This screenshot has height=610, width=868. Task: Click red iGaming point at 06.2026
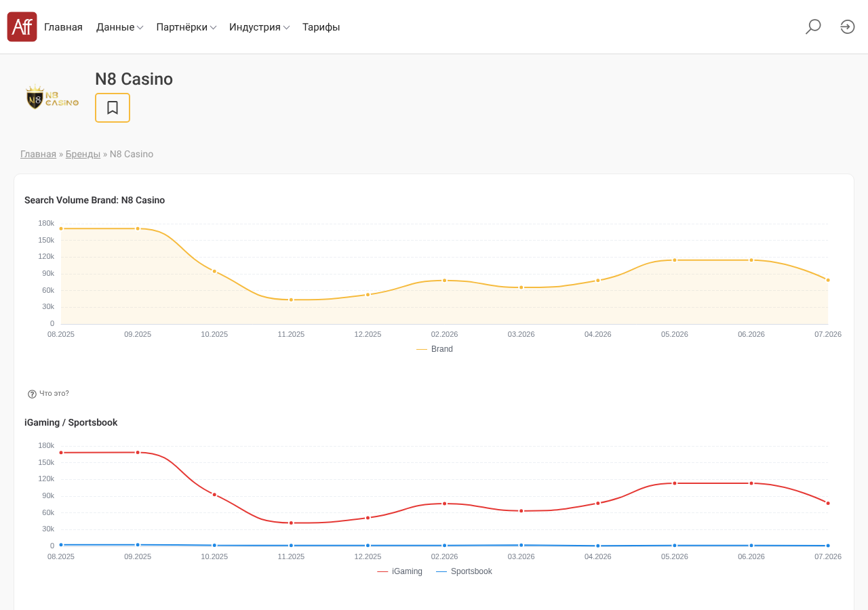(751, 483)
